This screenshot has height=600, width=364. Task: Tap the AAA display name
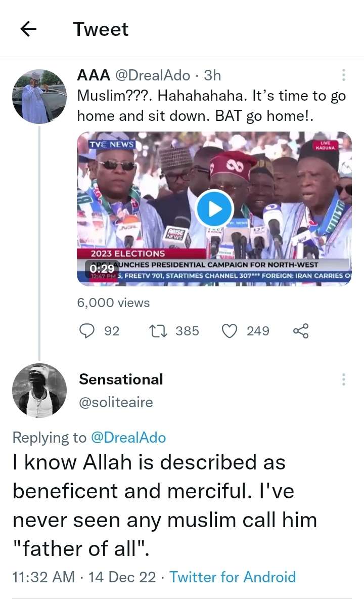[x=94, y=75]
